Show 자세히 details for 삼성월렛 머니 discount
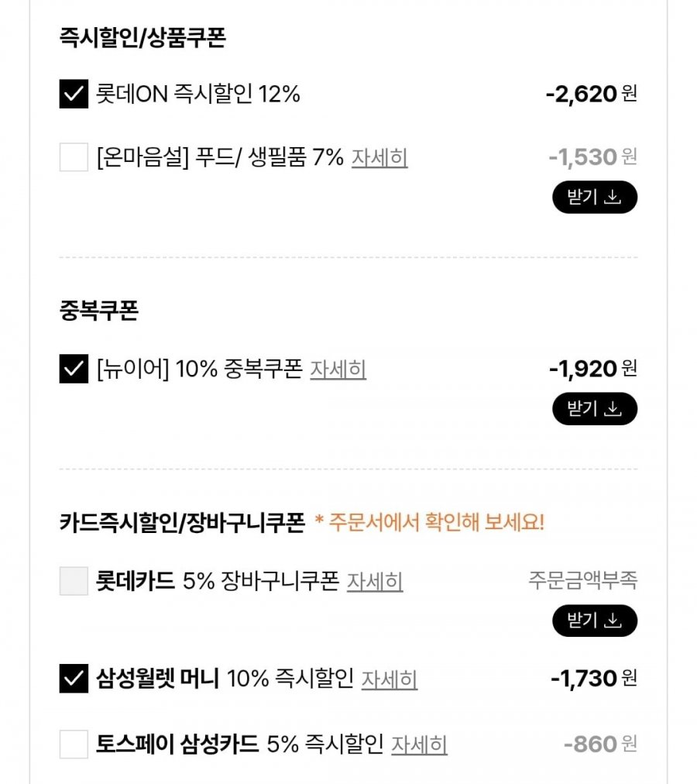Screen dimensions: 697x784 390,679
